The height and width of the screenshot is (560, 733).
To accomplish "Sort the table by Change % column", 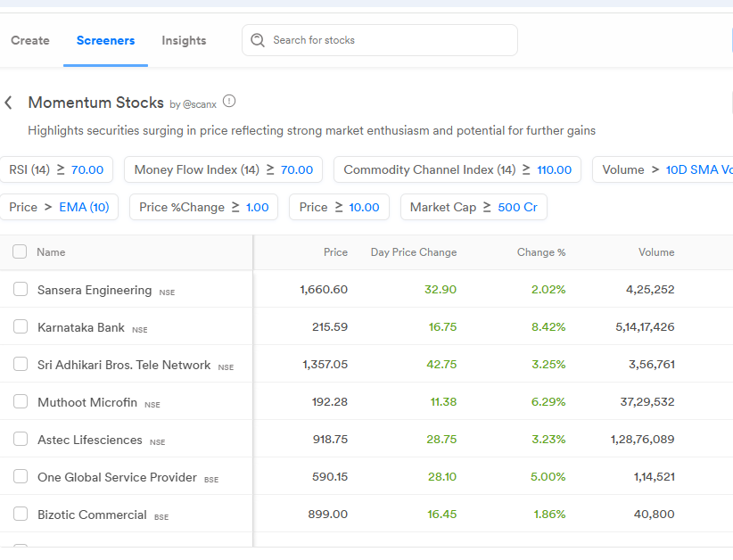I will point(540,252).
